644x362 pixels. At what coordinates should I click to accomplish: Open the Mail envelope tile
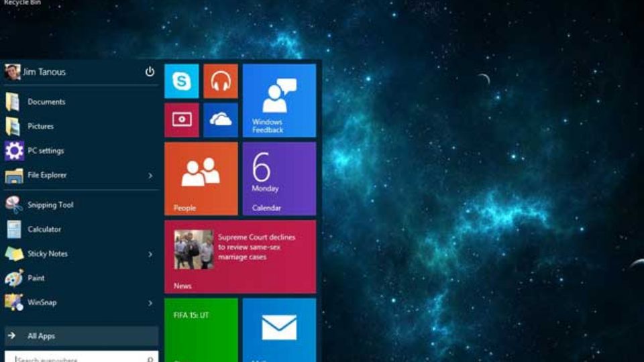tap(279, 328)
